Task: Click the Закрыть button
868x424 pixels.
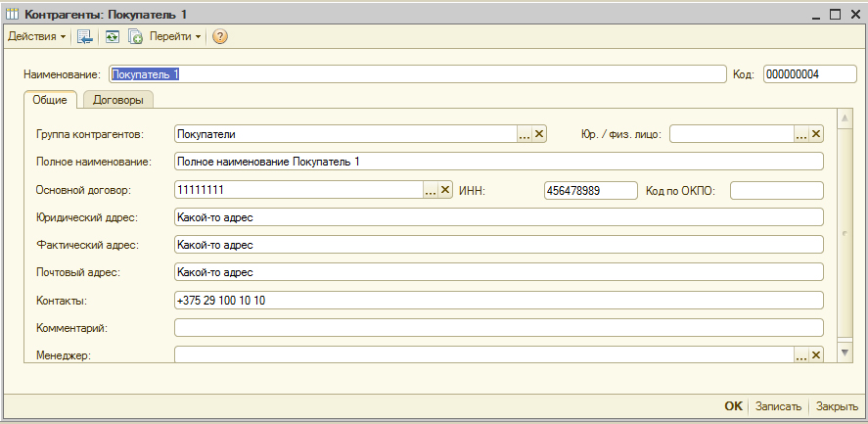Action: [x=837, y=406]
